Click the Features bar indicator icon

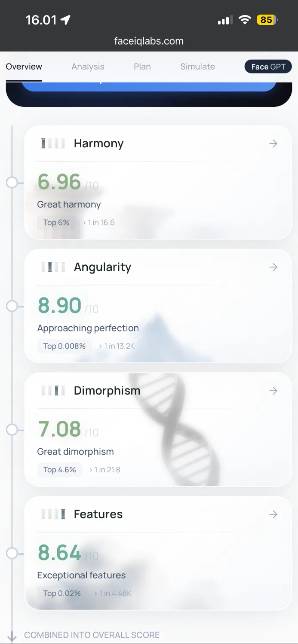click(53, 514)
